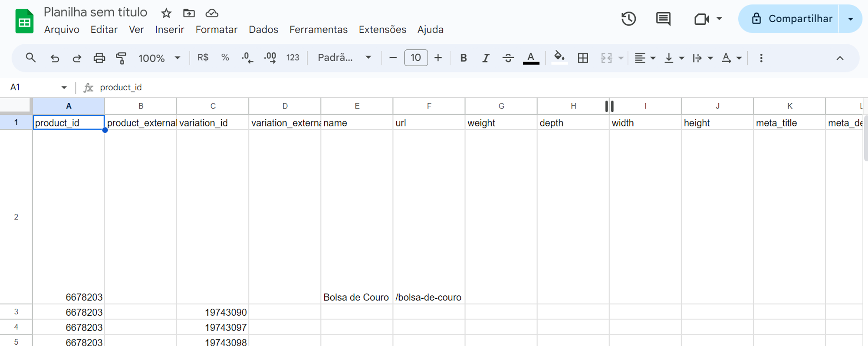Open the Editar menu
The height and width of the screenshot is (346, 868).
[104, 29]
